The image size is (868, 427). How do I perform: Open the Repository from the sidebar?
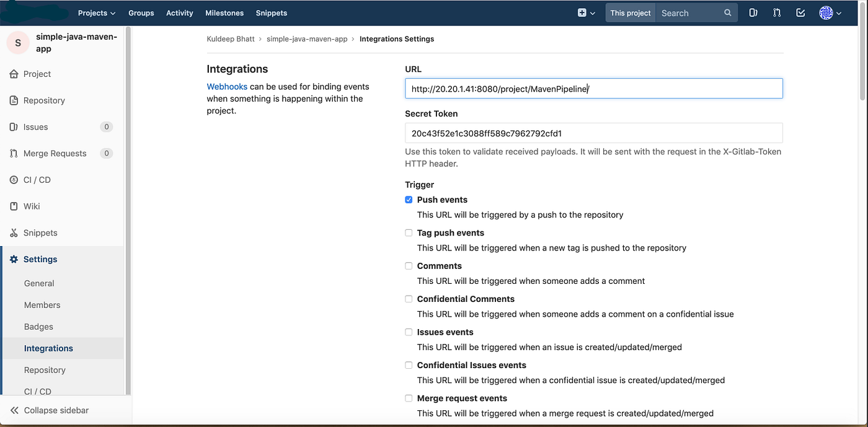(x=44, y=100)
